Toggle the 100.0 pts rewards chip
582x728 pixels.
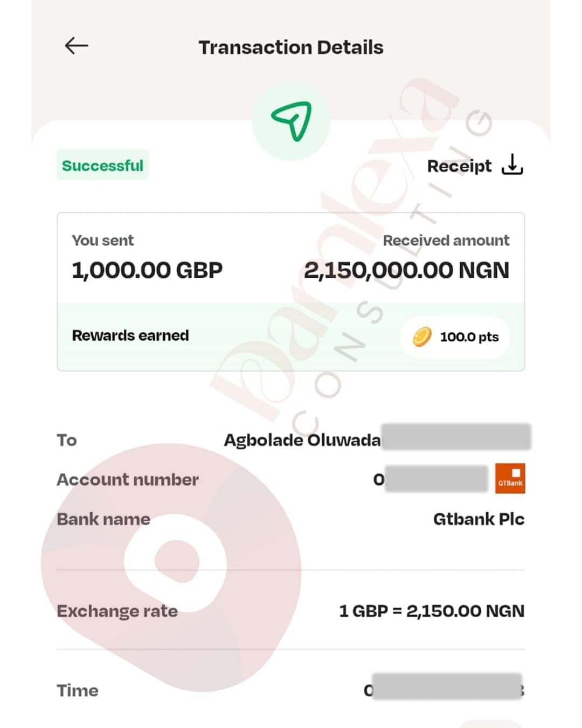454,336
